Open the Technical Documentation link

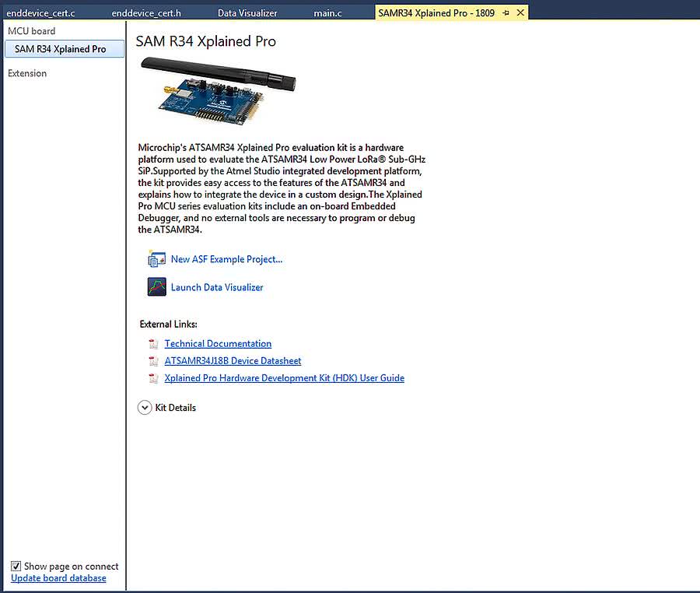coord(218,344)
